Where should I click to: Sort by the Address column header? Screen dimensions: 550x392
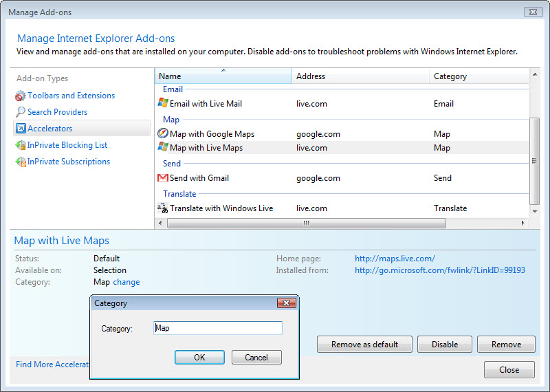[x=360, y=76]
